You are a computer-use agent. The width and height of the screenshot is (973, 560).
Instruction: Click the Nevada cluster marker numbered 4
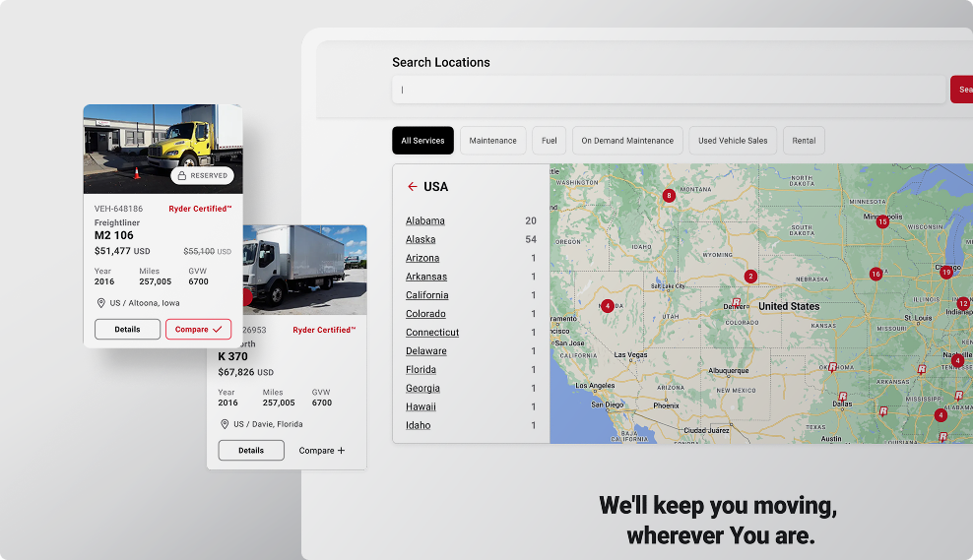(608, 306)
